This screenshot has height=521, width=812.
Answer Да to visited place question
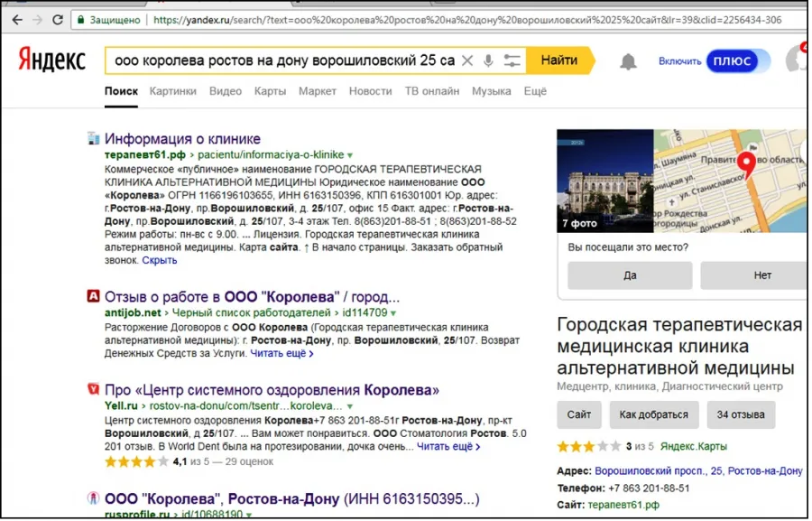point(630,275)
